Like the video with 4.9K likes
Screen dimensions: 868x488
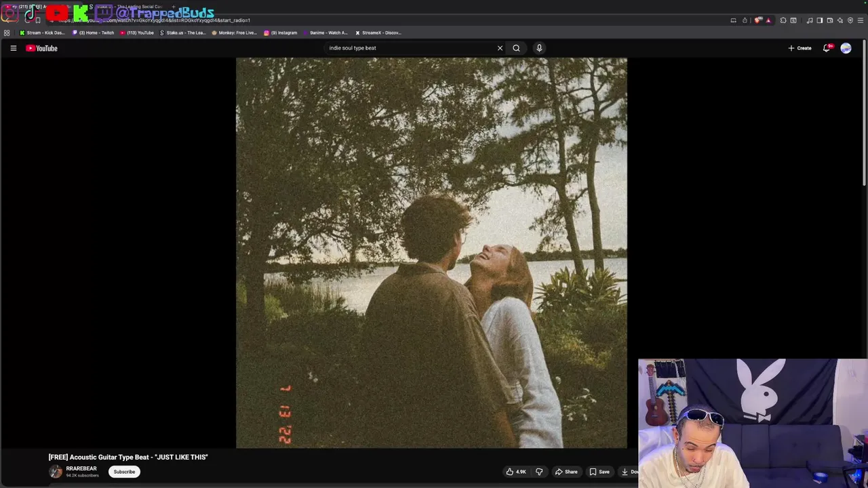point(515,472)
